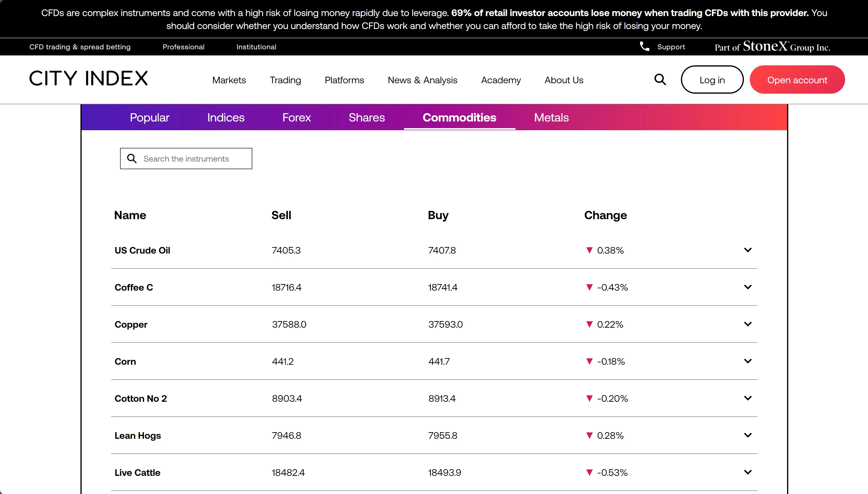Click Cotton No 2 buy price 8913.4
Image resolution: width=868 pixels, height=494 pixels.
442,398
